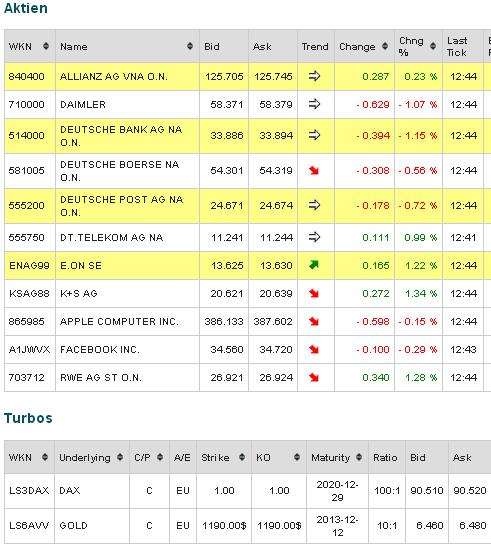Open E.ON SE stock name
Image resolution: width=491 pixels, height=550 pixels.
(81, 266)
